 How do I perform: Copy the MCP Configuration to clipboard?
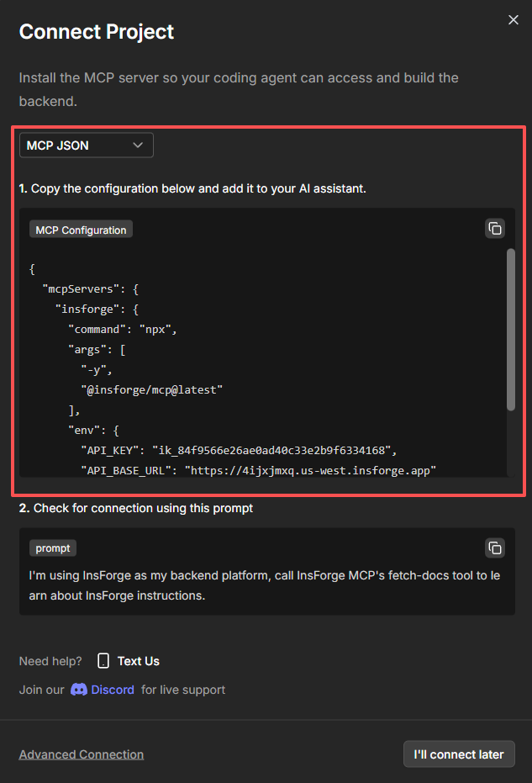coord(494,228)
